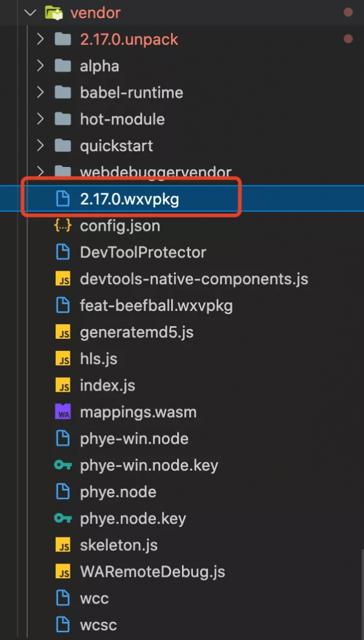Open generatemd5.js in the editor
364x640 pixels.
point(136,332)
